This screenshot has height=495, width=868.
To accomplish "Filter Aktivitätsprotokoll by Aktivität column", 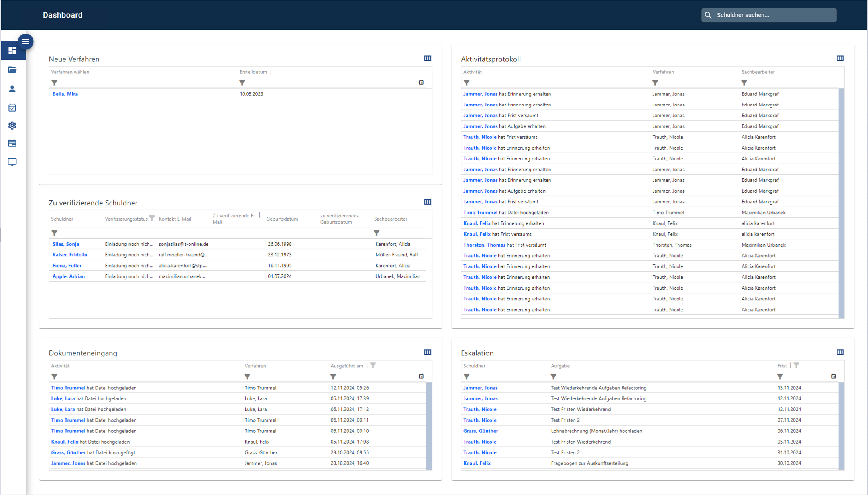I will [x=467, y=83].
